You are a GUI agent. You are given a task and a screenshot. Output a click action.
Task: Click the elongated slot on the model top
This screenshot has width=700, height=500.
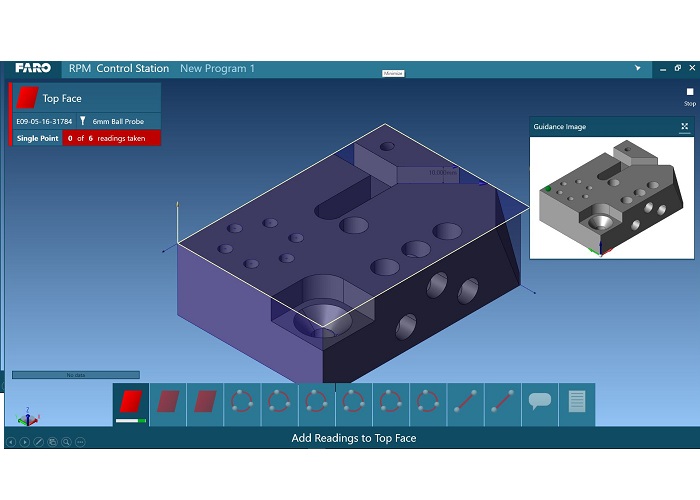click(343, 198)
